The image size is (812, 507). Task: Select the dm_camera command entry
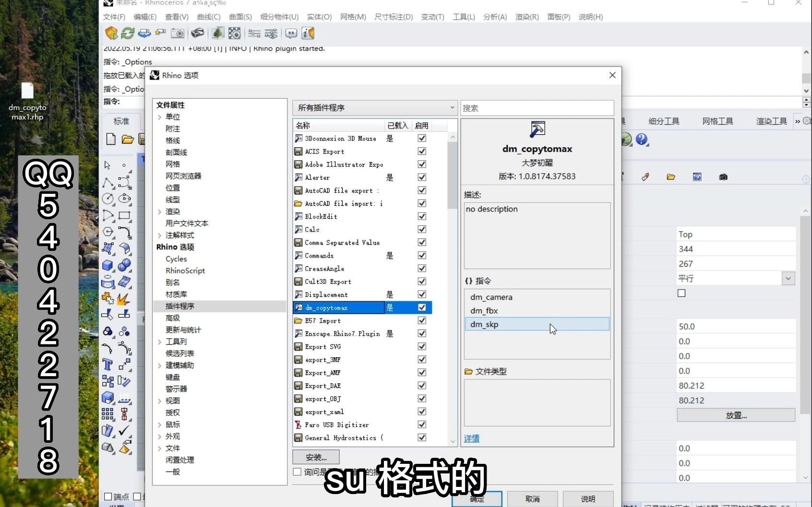537,297
